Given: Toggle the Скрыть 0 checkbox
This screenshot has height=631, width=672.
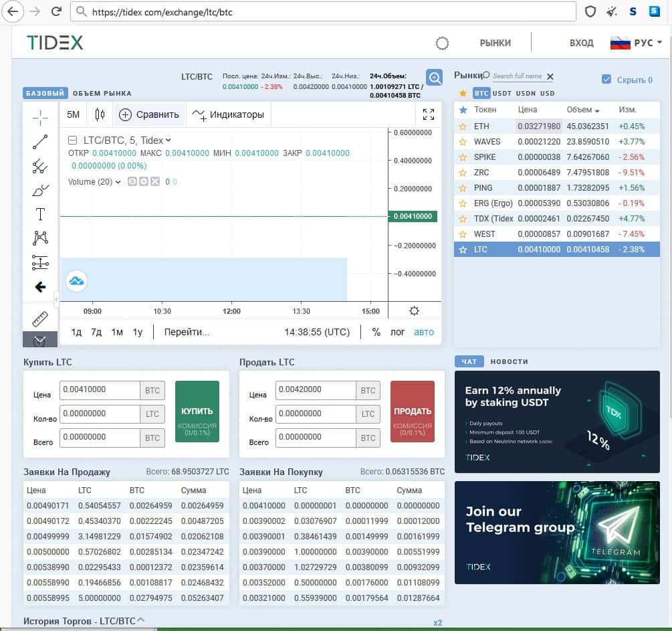Looking at the screenshot, I should [x=606, y=80].
